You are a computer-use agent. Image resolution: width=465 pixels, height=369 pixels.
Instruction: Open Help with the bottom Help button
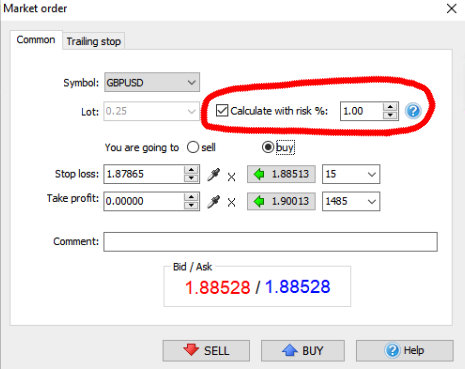pyautogui.click(x=405, y=351)
